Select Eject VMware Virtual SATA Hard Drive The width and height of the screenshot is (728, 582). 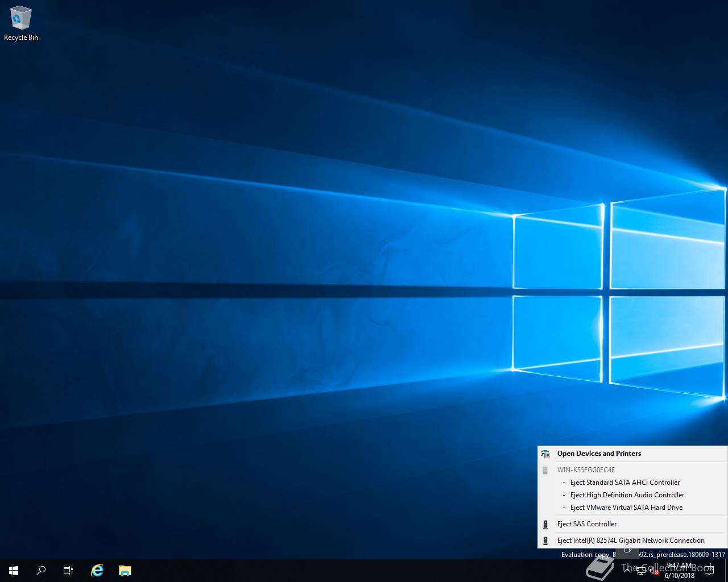632,508
